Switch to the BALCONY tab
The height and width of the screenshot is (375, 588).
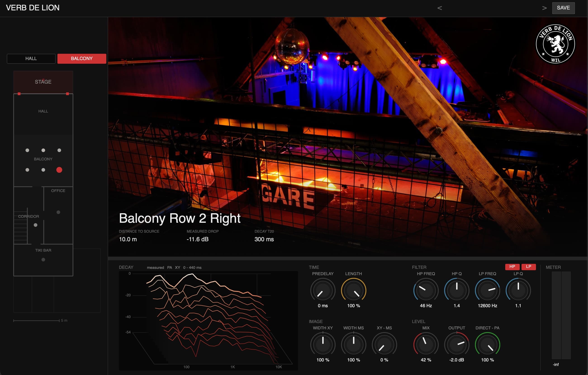tap(82, 59)
